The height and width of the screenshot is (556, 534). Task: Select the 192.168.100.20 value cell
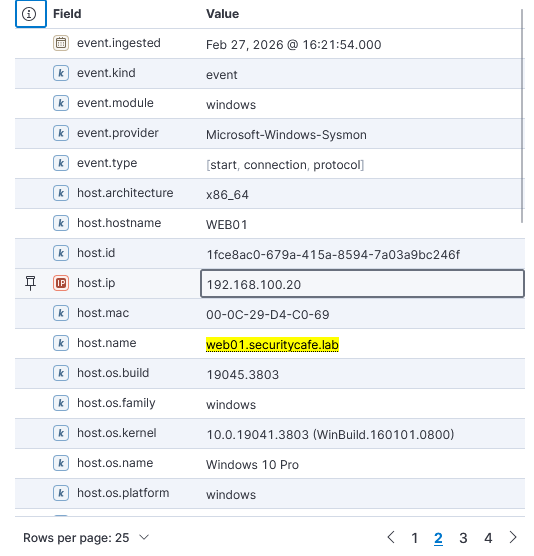[x=362, y=284]
